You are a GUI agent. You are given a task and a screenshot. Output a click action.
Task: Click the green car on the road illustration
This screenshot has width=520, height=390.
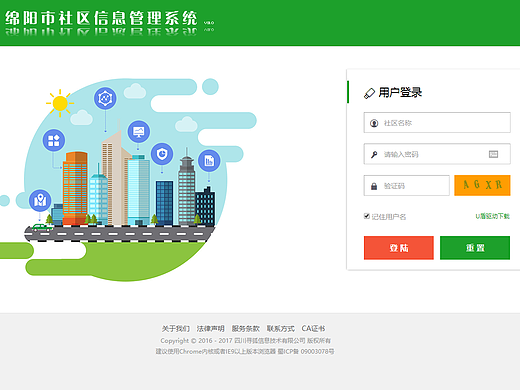(42, 228)
